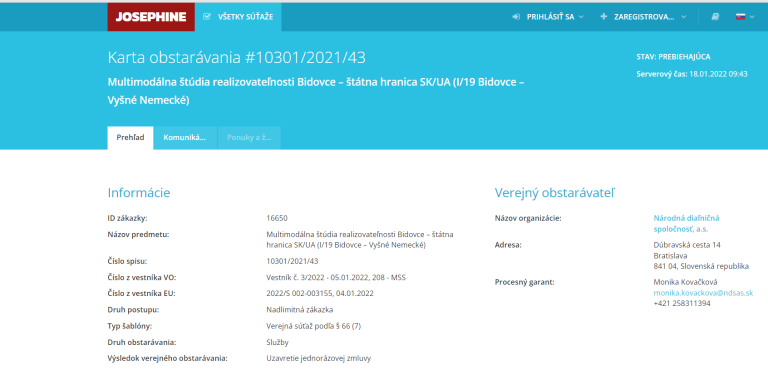Click the Dúbravská cesta 14 address line
This screenshot has height=369, width=768.
[687, 245]
